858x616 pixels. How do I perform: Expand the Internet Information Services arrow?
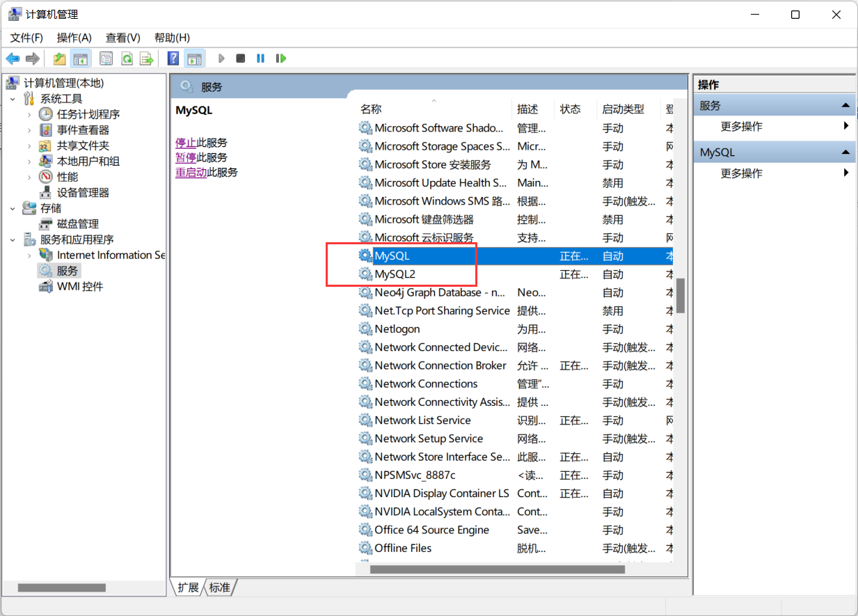[x=29, y=255]
